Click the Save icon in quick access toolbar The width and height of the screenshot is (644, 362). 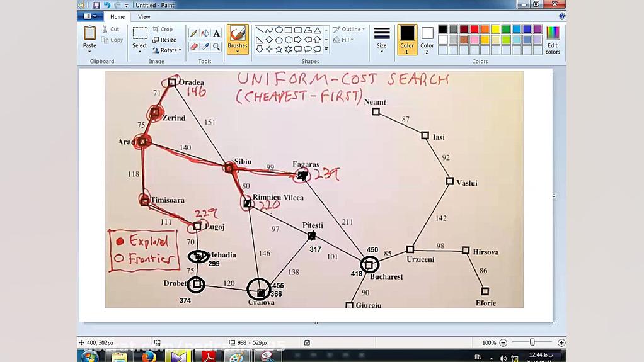tap(96, 5)
